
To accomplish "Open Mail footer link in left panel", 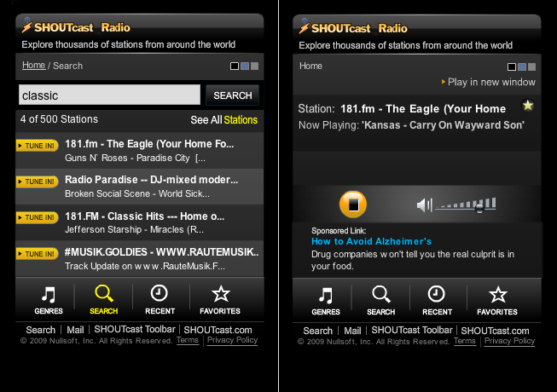I will pyautogui.click(x=75, y=330).
